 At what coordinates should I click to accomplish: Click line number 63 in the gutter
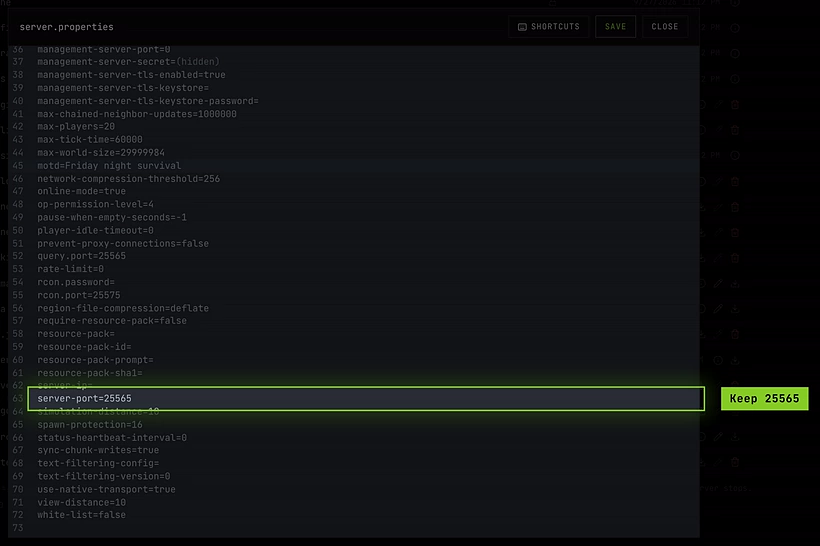pos(18,399)
